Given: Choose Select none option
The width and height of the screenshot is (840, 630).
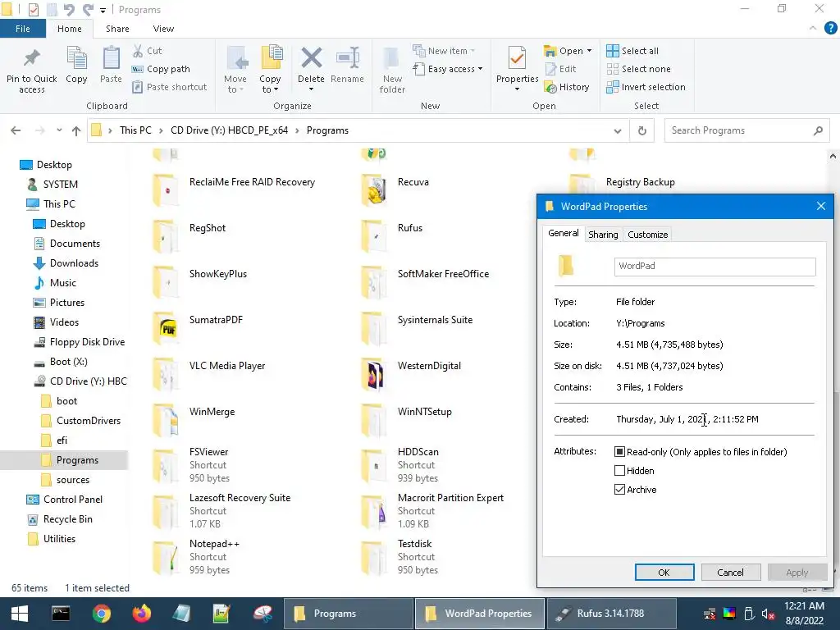Looking at the screenshot, I should pyautogui.click(x=638, y=69).
